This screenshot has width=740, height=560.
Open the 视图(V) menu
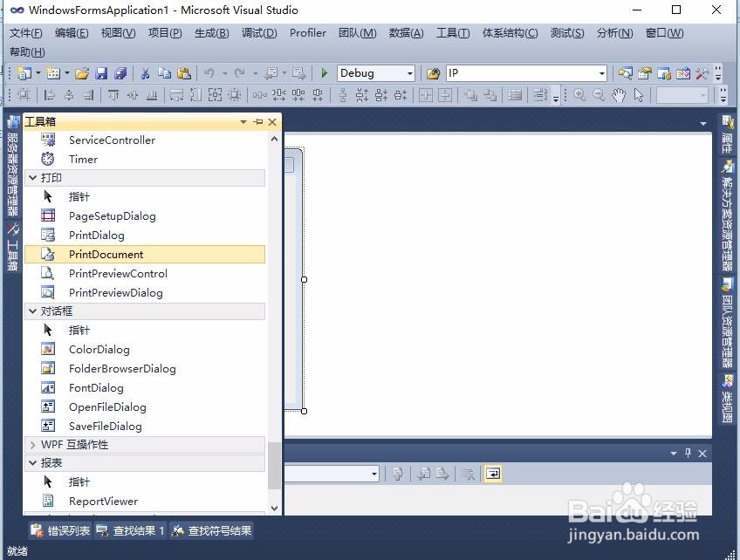tap(119, 33)
